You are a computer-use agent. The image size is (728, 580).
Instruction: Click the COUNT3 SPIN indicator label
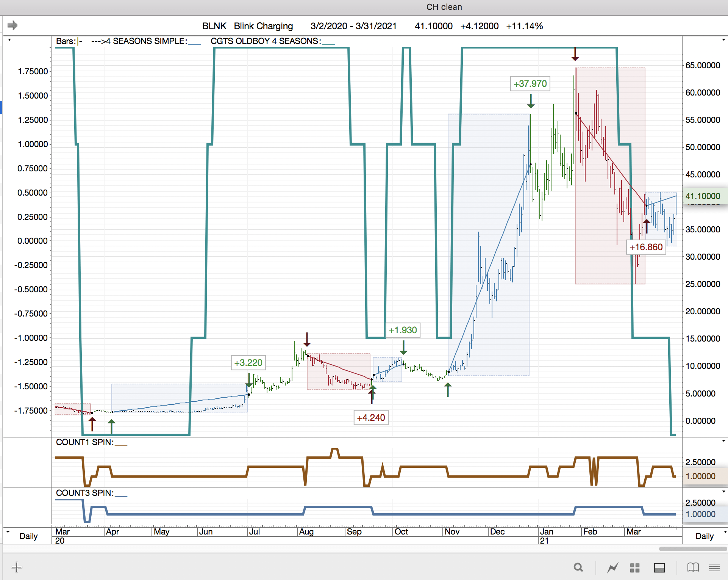point(85,493)
